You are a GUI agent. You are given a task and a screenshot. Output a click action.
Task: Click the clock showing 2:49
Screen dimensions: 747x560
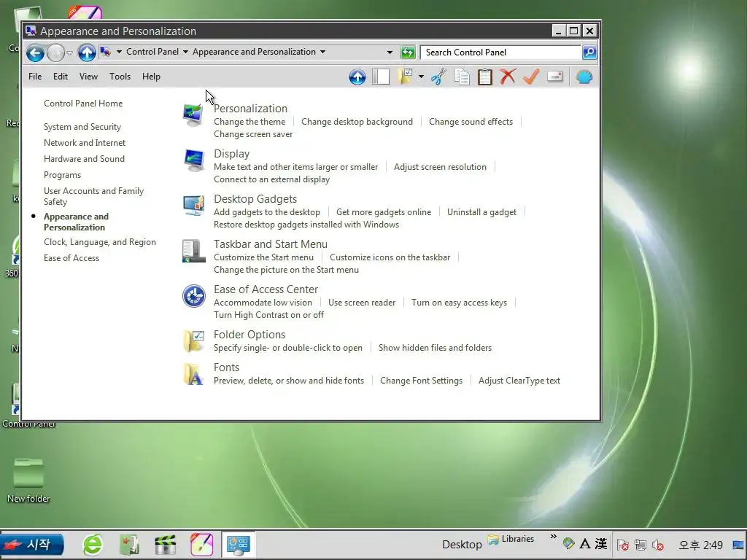(701, 545)
